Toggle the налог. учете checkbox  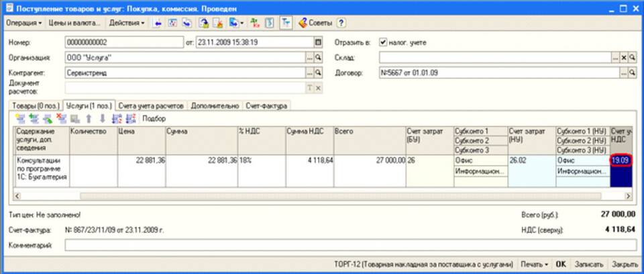pyautogui.click(x=383, y=42)
